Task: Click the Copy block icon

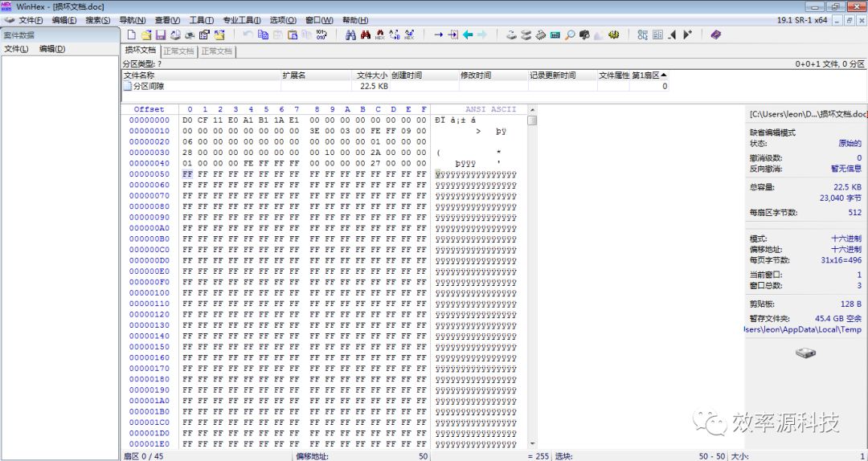Action: tap(263, 35)
